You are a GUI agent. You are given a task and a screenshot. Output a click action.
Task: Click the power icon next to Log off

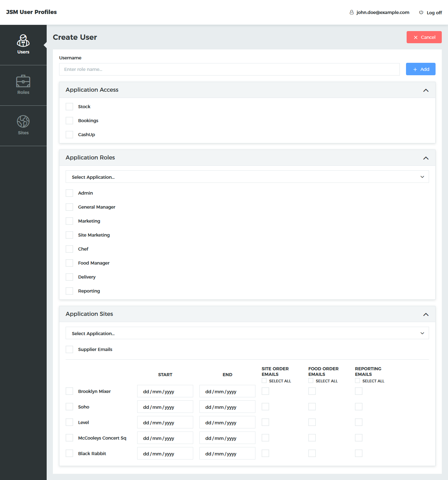pos(421,12)
